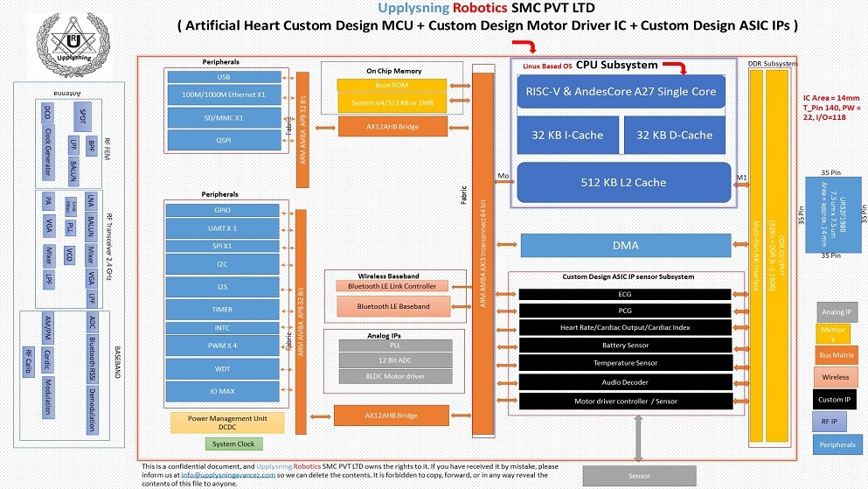Click the Memory legend entry
The height and width of the screenshot is (489, 868).
(833, 334)
